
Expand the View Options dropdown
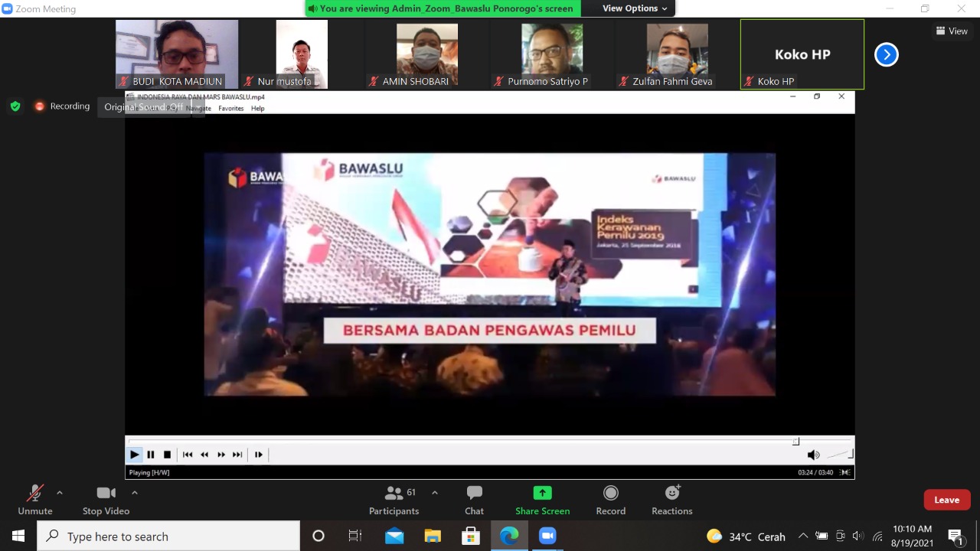click(634, 8)
